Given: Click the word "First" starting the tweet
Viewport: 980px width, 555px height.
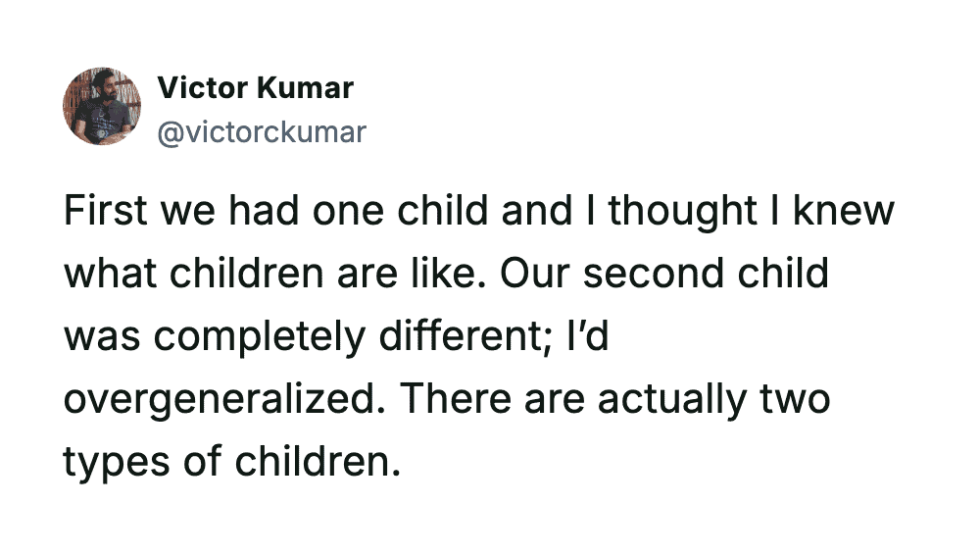Looking at the screenshot, I should coord(102,213).
